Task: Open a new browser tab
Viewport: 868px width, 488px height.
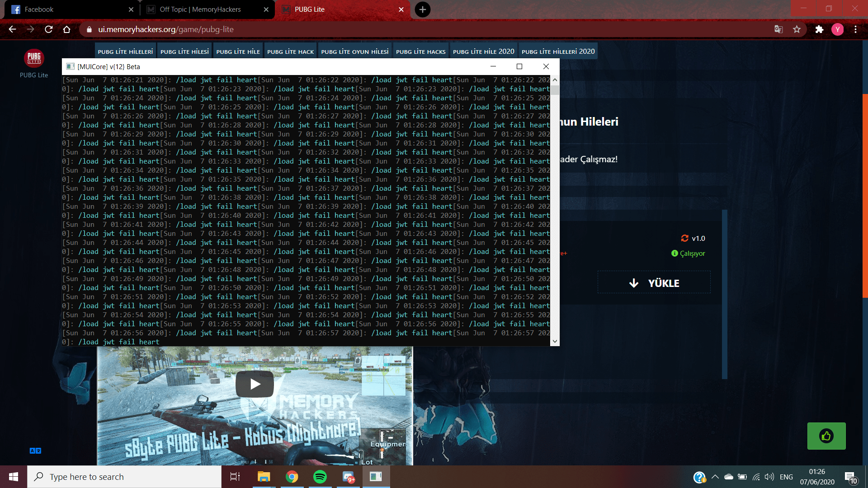Action: (422, 9)
